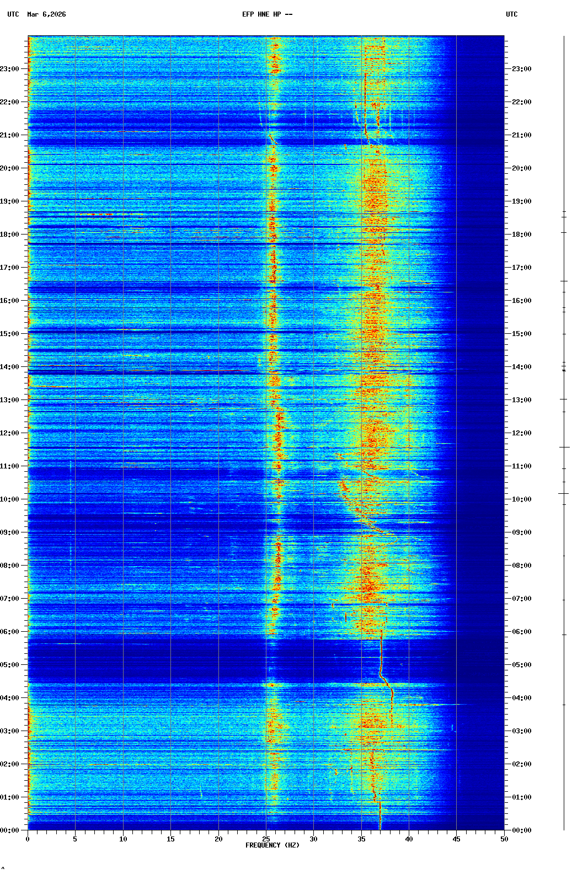Select the 20 Hz frequency axis tick label
The height and width of the screenshot is (874, 588).
click(218, 839)
